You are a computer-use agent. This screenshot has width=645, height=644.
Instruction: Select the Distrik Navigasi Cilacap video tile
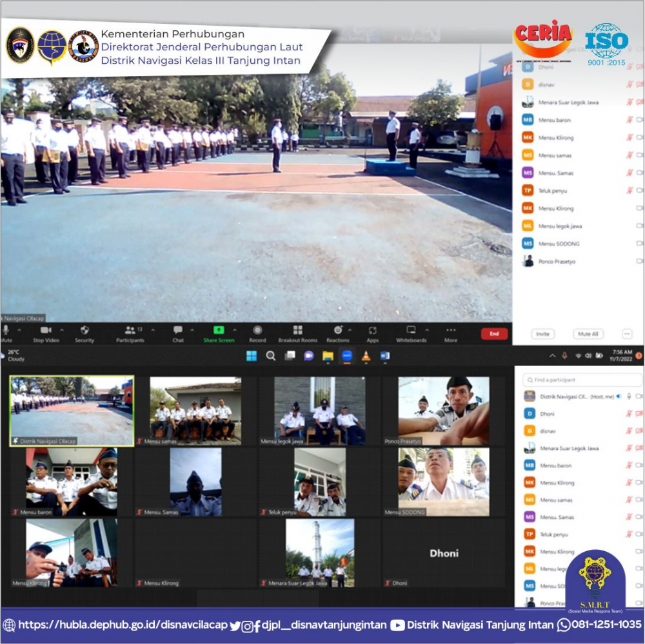tap(72, 411)
